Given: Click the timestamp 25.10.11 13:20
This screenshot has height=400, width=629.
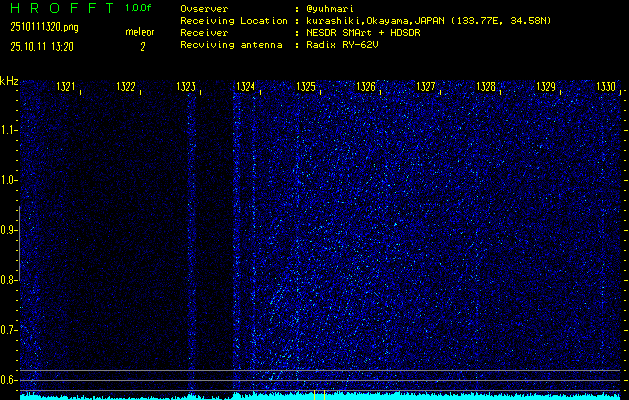Looking at the screenshot, I should point(42,47).
